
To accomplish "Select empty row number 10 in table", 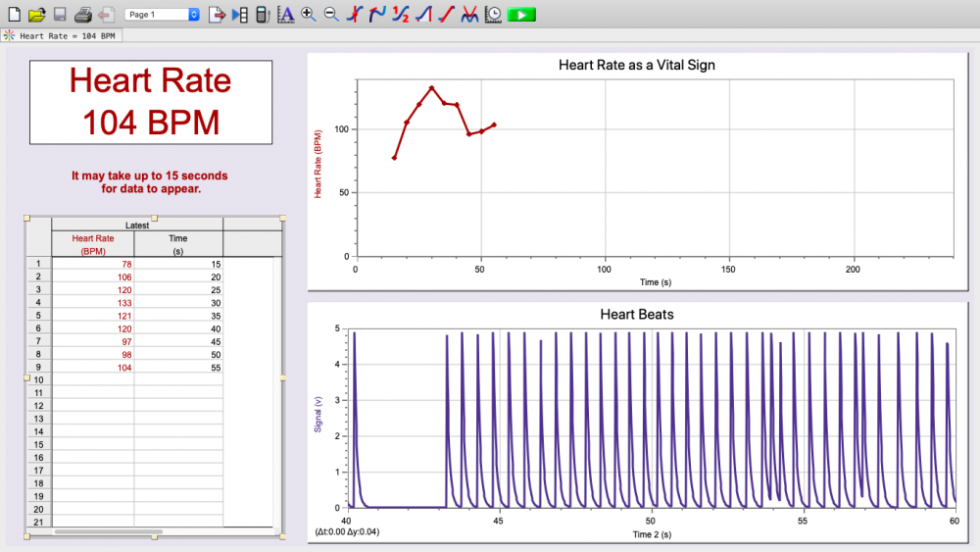I will [x=38, y=380].
